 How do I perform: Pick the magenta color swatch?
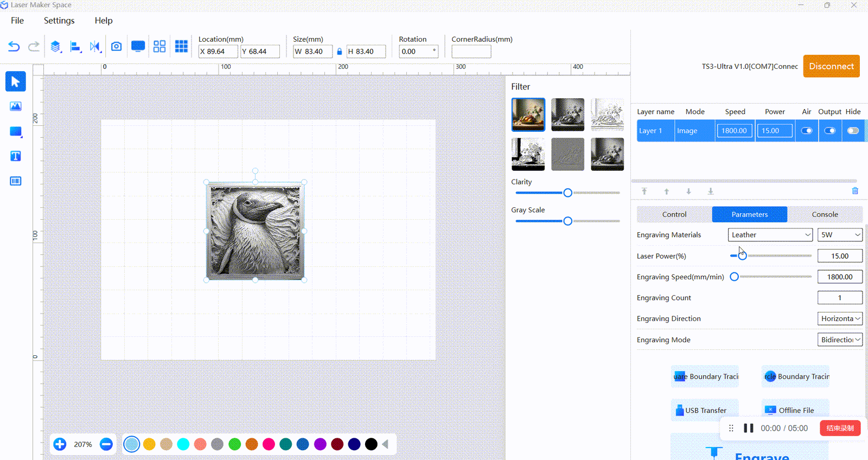point(269,444)
